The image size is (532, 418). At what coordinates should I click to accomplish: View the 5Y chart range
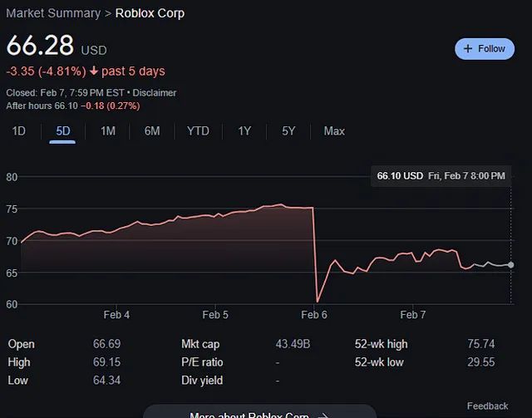[288, 131]
